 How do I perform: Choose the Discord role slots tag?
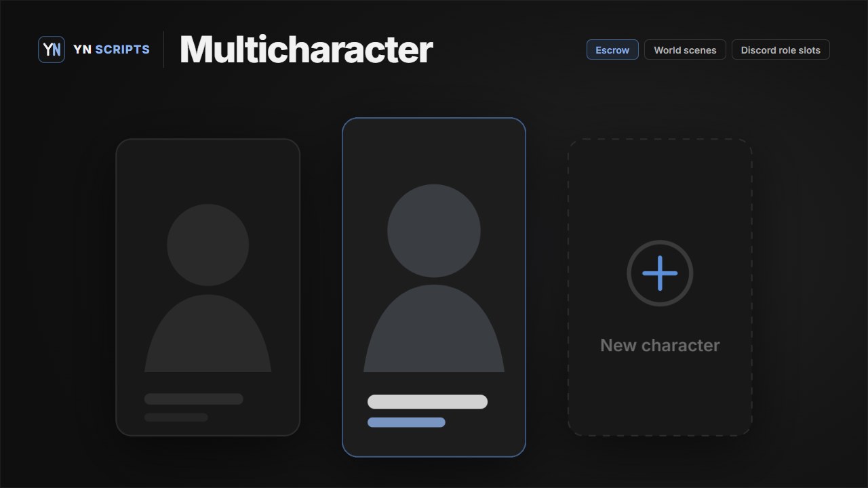[781, 49]
